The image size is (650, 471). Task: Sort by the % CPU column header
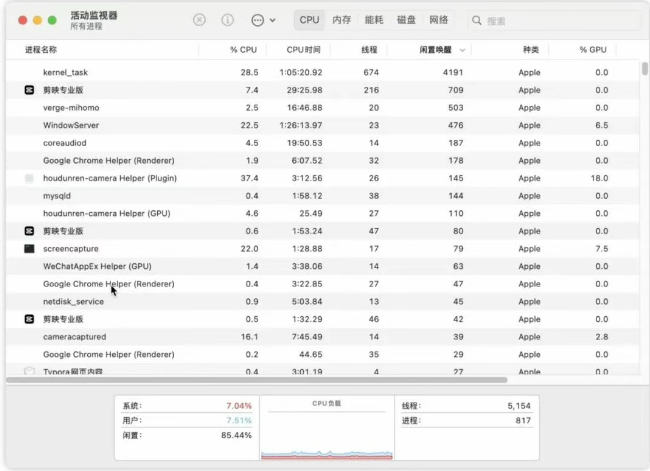pyautogui.click(x=243, y=49)
